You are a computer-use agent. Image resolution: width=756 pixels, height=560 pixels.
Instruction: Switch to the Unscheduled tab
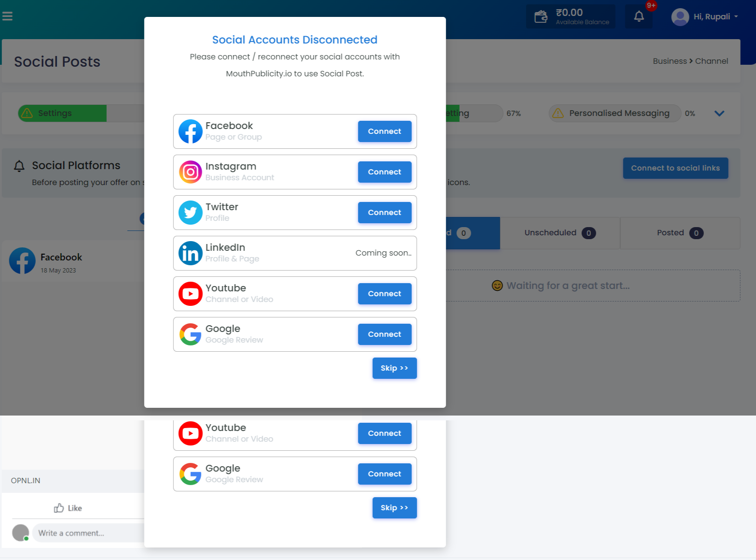pos(560,233)
